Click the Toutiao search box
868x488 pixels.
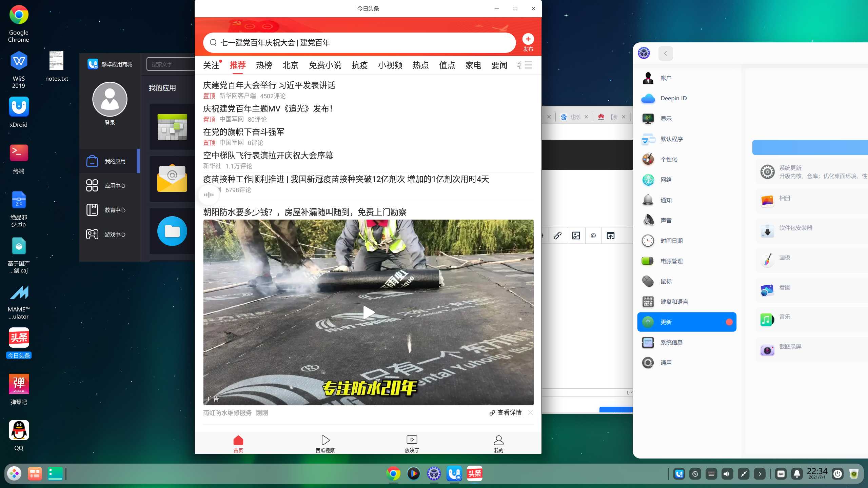click(x=359, y=43)
